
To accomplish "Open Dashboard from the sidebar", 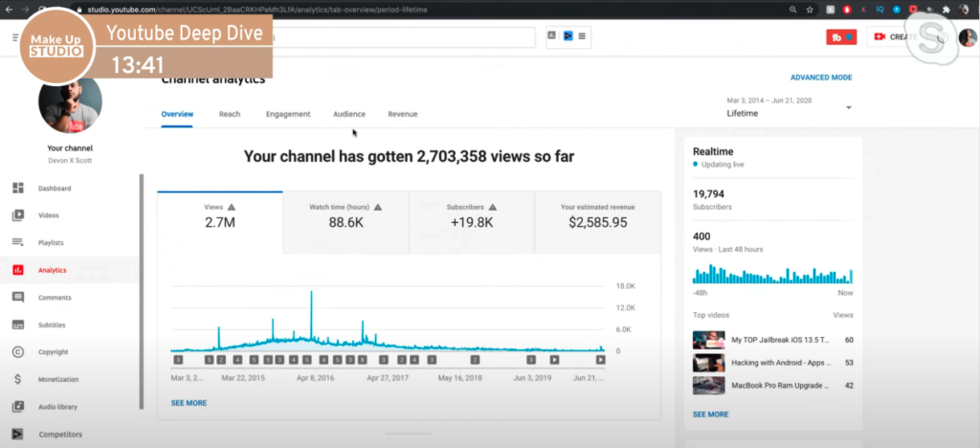I will [54, 189].
